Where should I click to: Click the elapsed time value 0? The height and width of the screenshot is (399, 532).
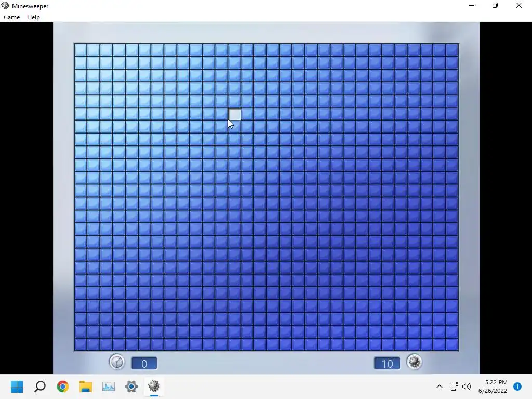tap(144, 363)
